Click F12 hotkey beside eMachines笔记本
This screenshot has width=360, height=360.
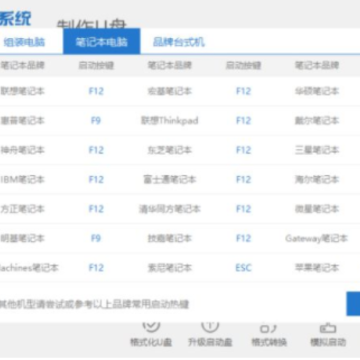click(x=96, y=268)
